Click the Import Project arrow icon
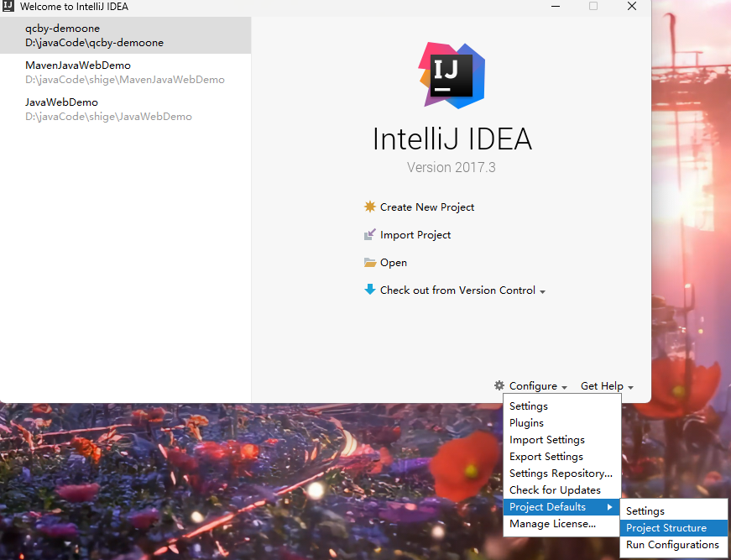This screenshot has width=731, height=560. coord(369,234)
